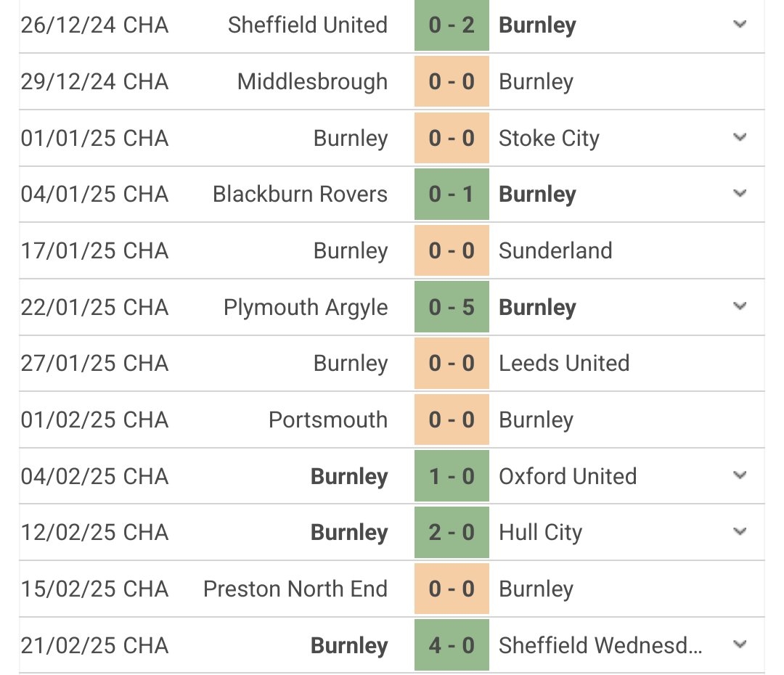This screenshot has width=784, height=675.
Task: Expand Sheffield United vs Burnley match details
Action: pos(740,25)
